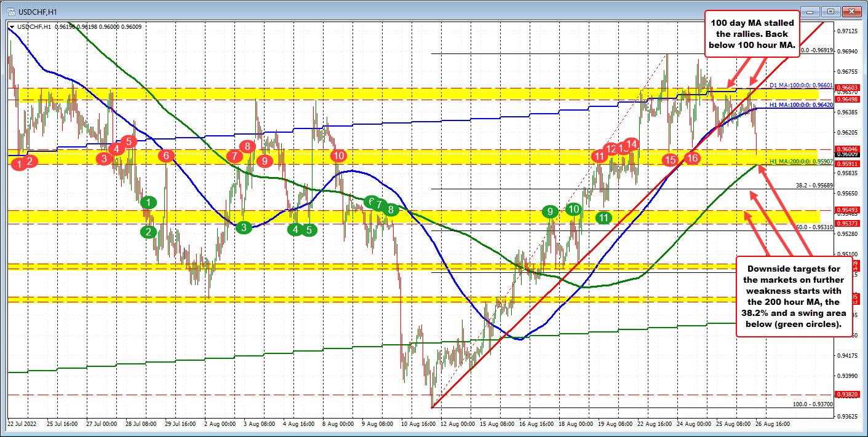The height and width of the screenshot is (437, 868).
Task: Click green swing marker 9
Action: tap(549, 212)
